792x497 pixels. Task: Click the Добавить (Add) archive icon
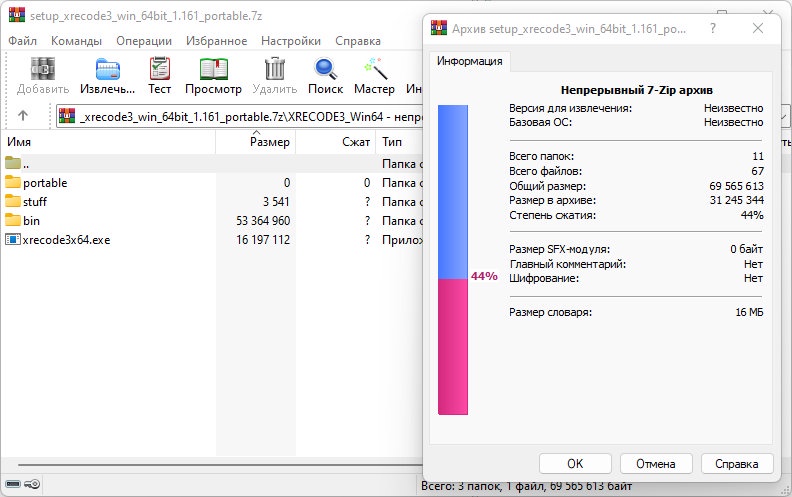[x=43, y=69]
